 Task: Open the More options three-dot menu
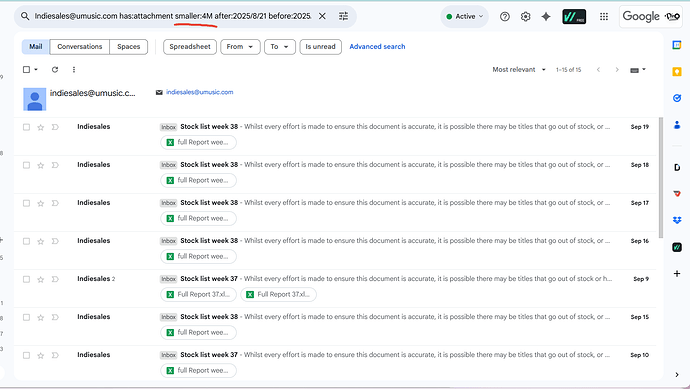point(73,70)
